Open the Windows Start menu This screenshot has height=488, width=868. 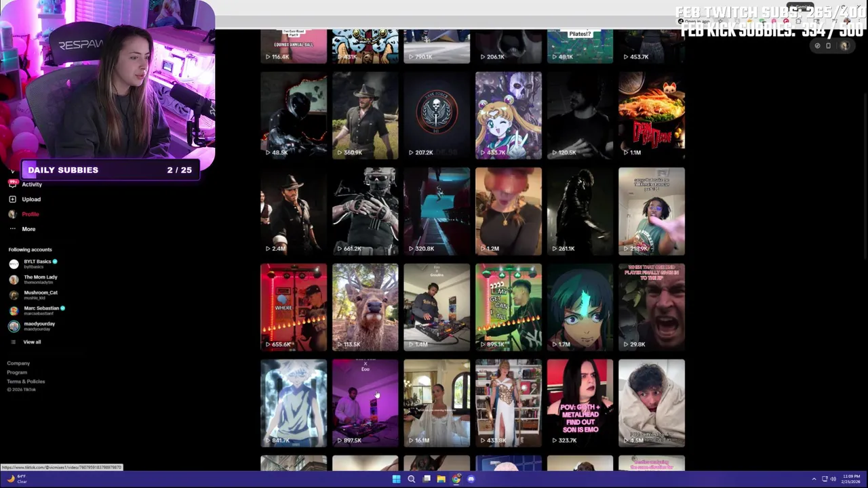(x=396, y=479)
